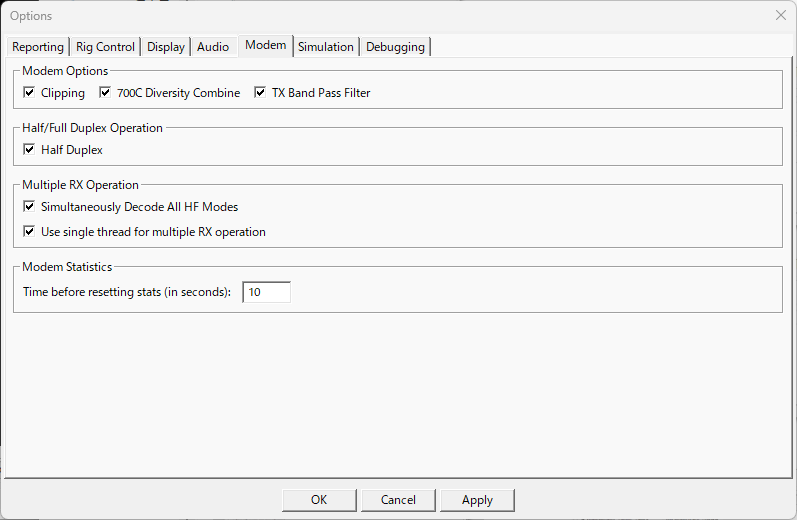
Task: Click the Options window title bar
Action: [x=386, y=16]
